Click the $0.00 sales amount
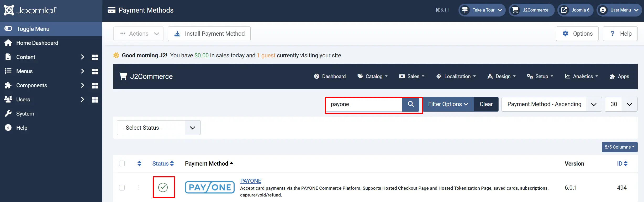This screenshot has height=202, width=644. (202, 55)
